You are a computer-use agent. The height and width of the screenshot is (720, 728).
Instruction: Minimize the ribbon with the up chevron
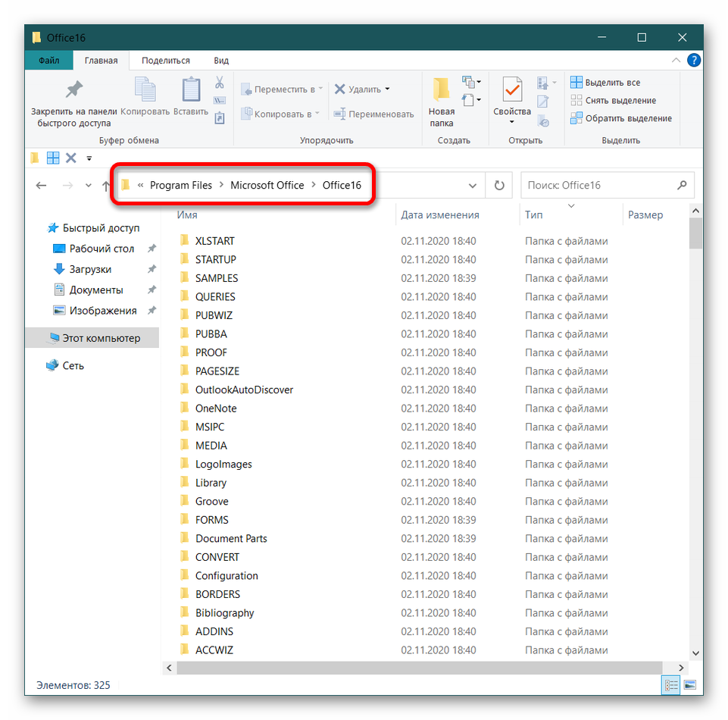click(676, 61)
